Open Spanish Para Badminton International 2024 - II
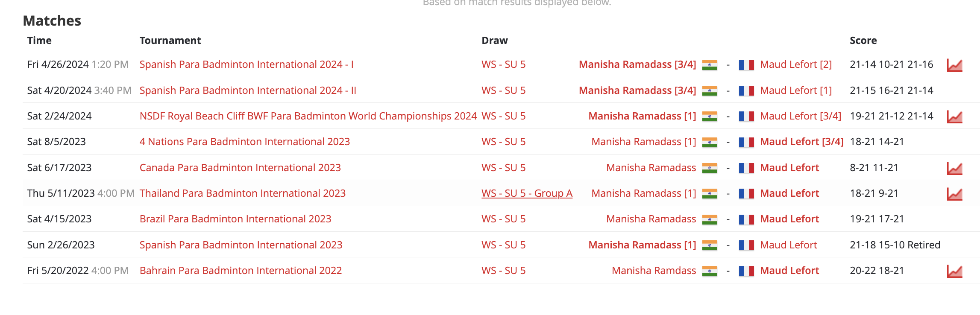This screenshot has width=980, height=315. click(248, 90)
